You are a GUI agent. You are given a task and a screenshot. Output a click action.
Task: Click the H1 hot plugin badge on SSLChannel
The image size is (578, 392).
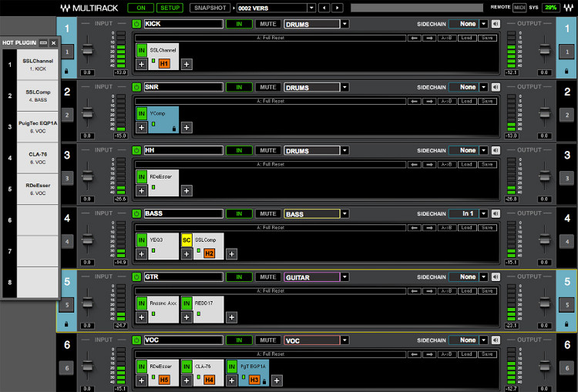coord(164,64)
